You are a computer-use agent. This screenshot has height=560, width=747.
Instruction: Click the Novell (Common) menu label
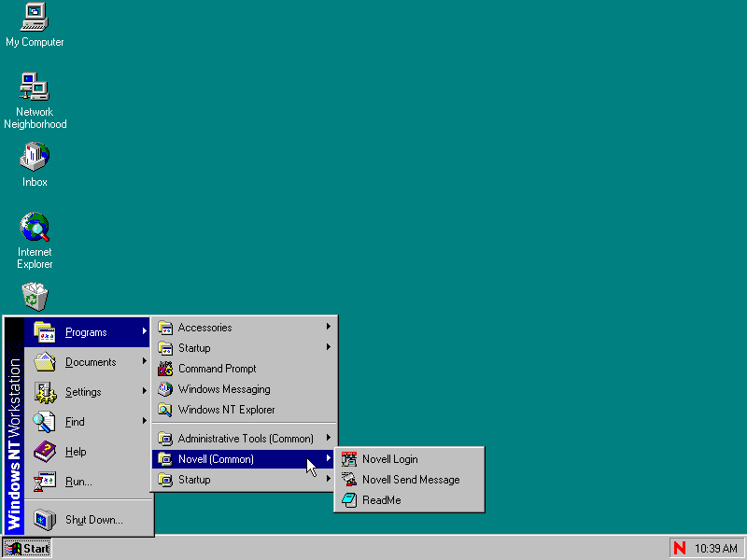tap(216, 459)
